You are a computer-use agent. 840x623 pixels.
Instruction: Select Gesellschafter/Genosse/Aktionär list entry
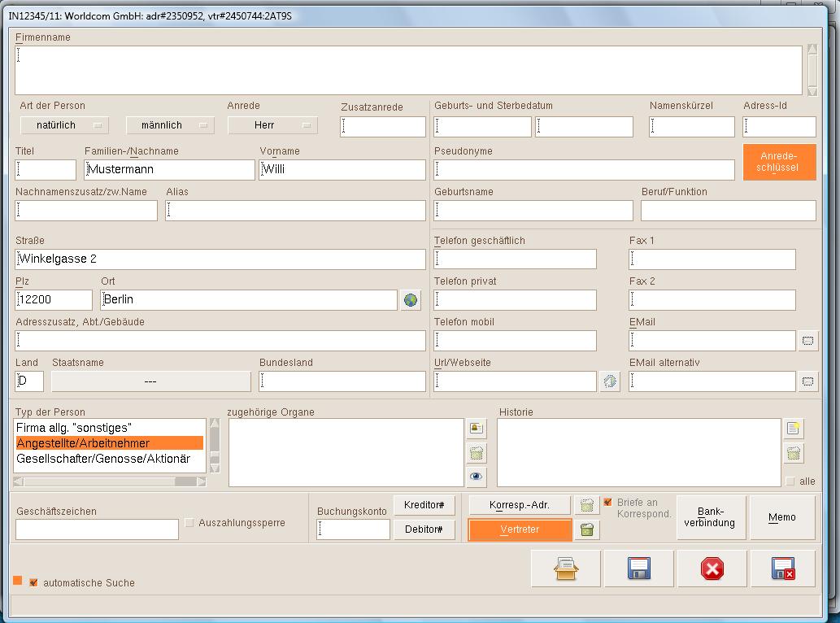109,459
